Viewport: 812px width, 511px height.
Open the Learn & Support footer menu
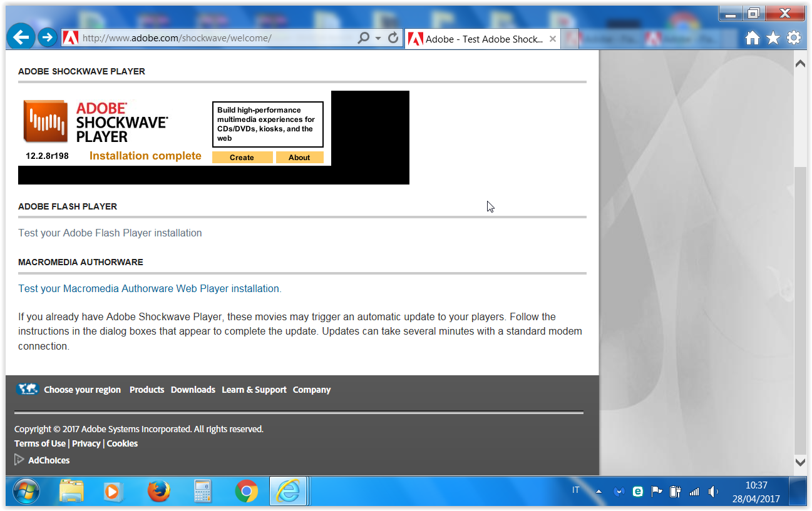(x=254, y=390)
